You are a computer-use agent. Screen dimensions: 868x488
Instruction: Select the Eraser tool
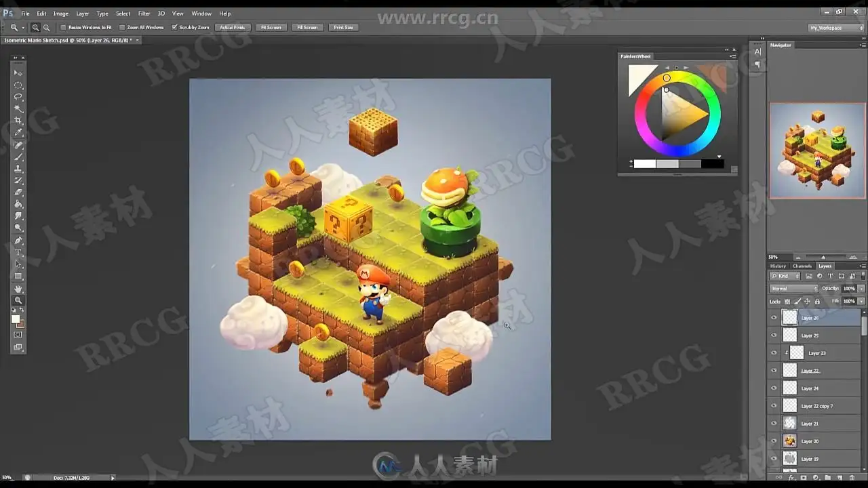click(x=18, y=192)
